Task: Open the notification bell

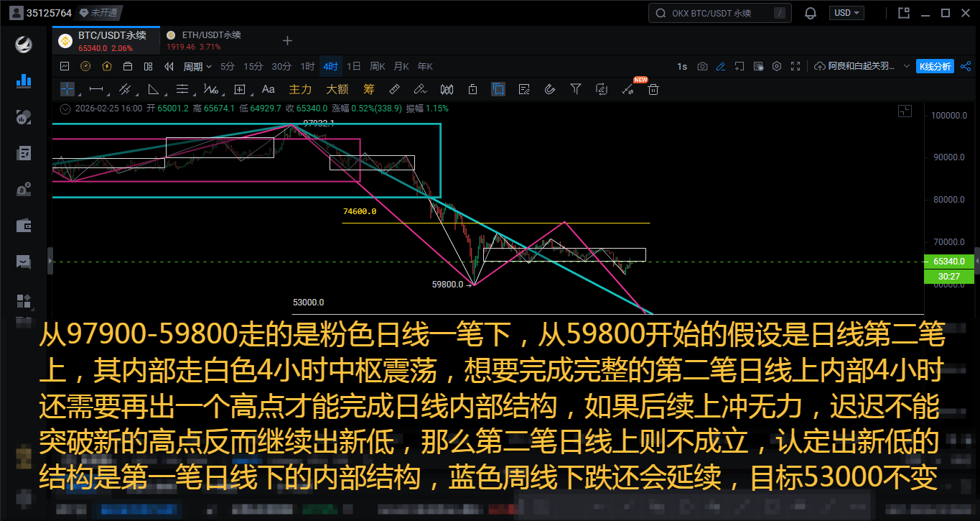Action: coord(811,13)
